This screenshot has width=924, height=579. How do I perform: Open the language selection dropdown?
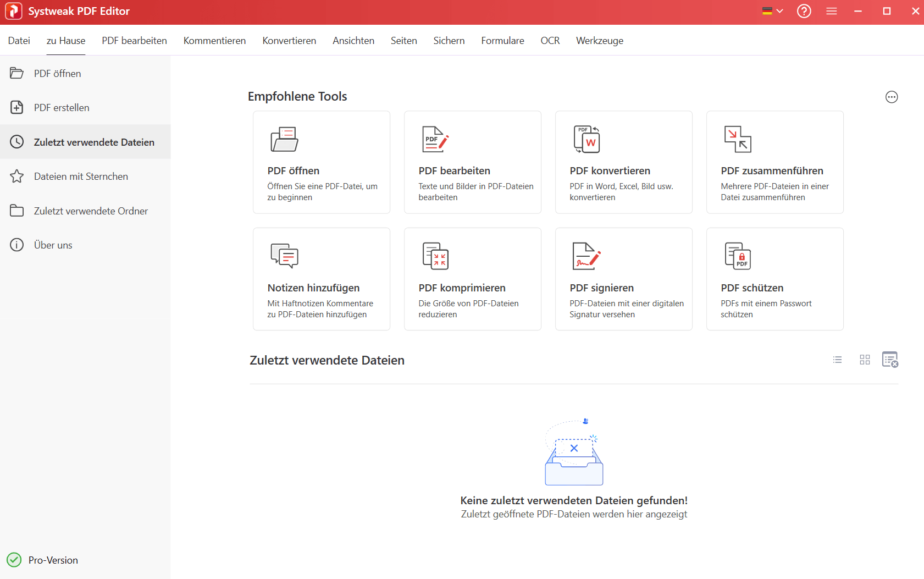772,10
